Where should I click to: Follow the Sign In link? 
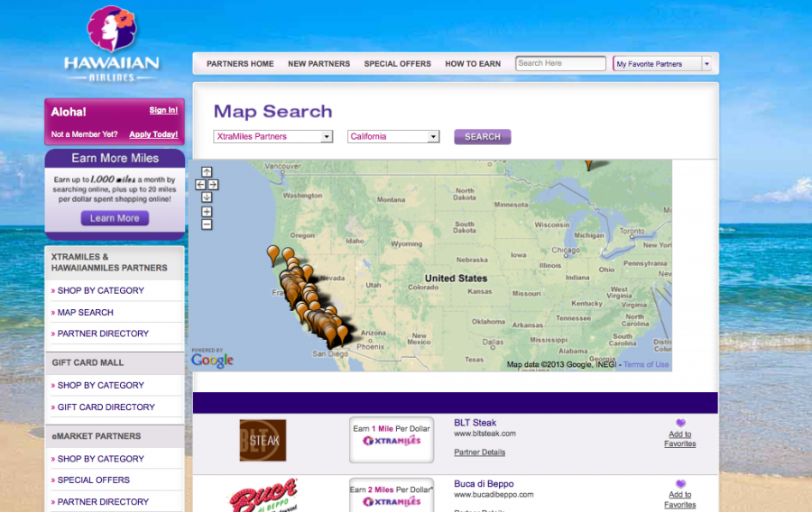pyautogui.click(x=163, y=110)
